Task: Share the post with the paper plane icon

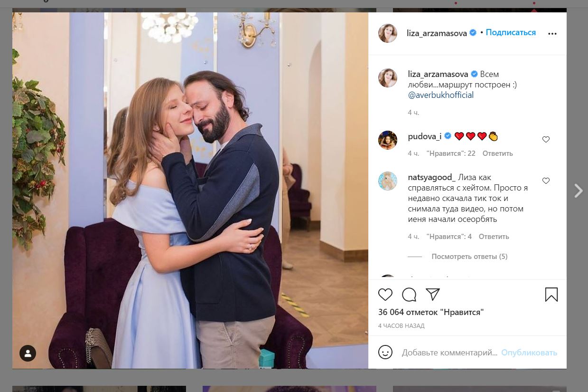Action: (x=432, y=294)
